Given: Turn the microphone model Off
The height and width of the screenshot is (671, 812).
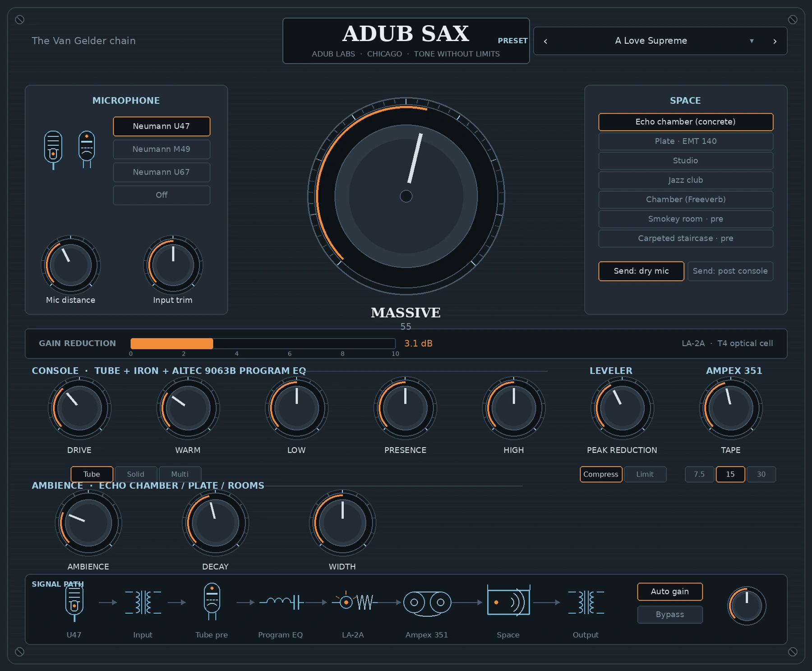Looking at the screenshot, I should click(161, 195).
